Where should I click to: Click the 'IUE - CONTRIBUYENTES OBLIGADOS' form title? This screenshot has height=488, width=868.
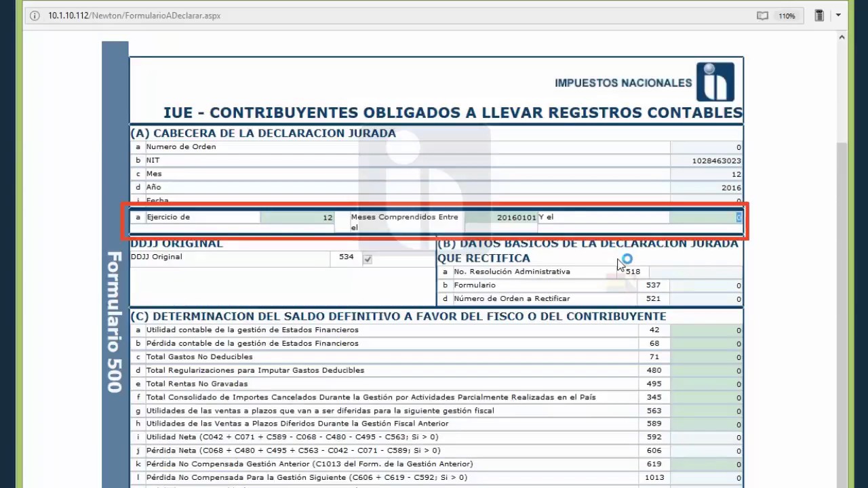453,113
